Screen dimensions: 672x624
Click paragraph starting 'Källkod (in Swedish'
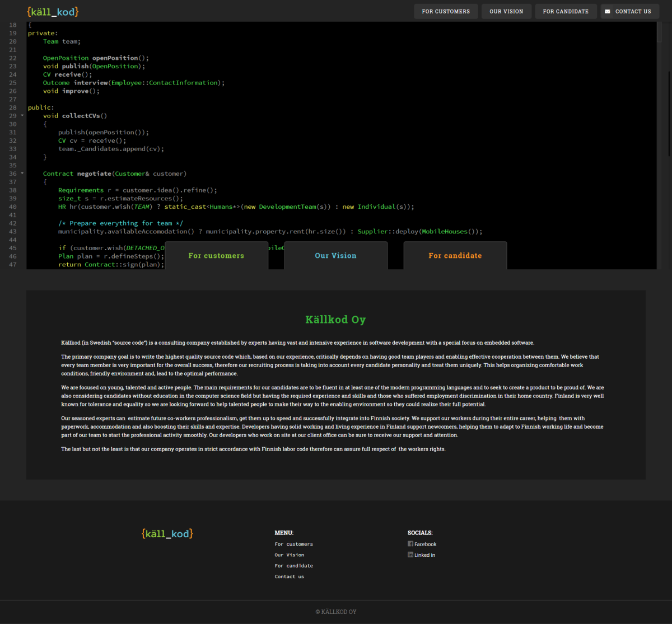(298, 343)
